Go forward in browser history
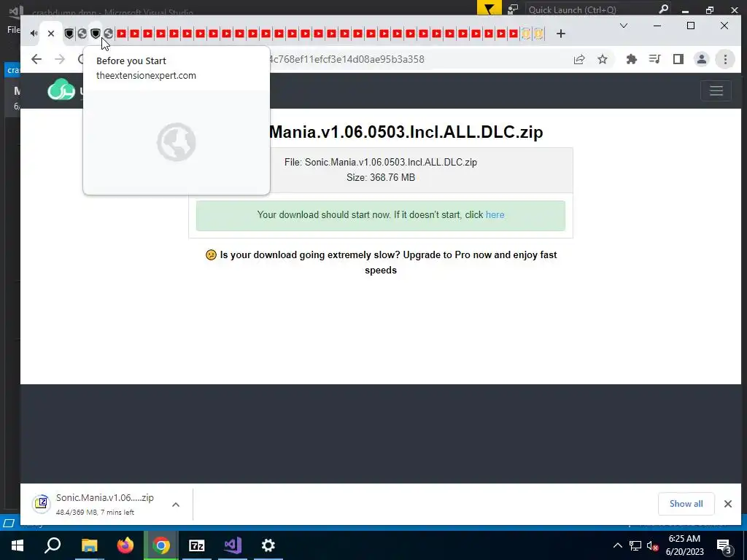This screenshot has height=560, width=747. coord(60,59)
